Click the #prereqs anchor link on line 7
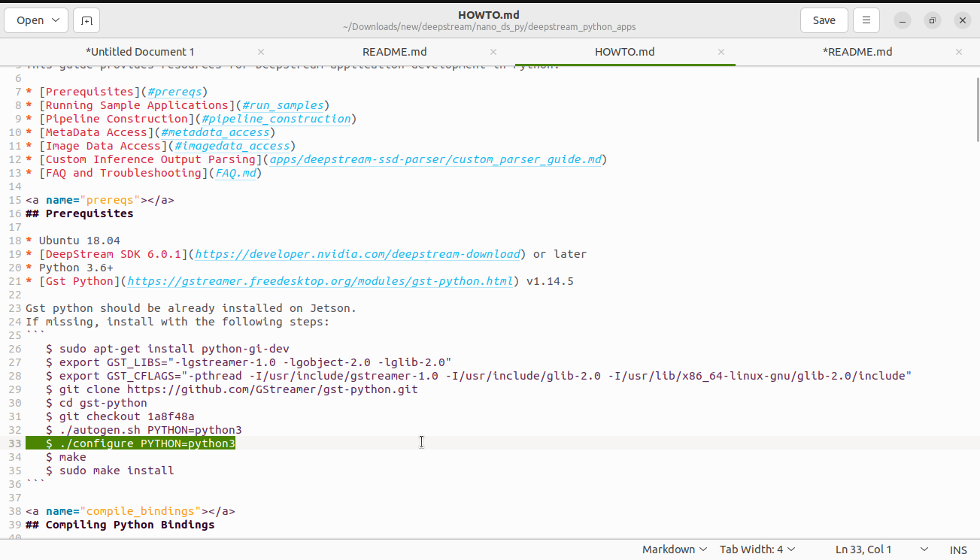Screen dimensions: 980x560 175,92
